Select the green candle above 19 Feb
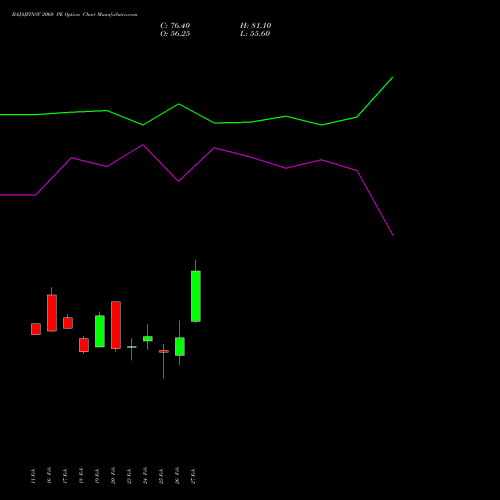Screen dimensions: 500x500 click(x=100, y=331)
